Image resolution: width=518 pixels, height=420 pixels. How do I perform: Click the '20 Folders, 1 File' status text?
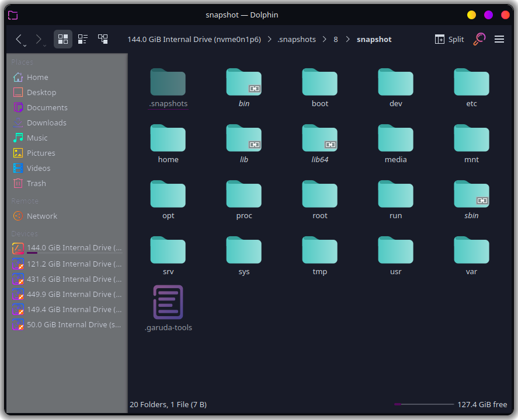[168, 404]
